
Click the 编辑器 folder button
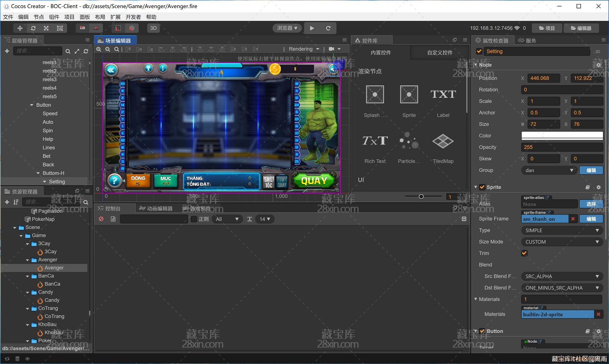(x=581, y=28)
